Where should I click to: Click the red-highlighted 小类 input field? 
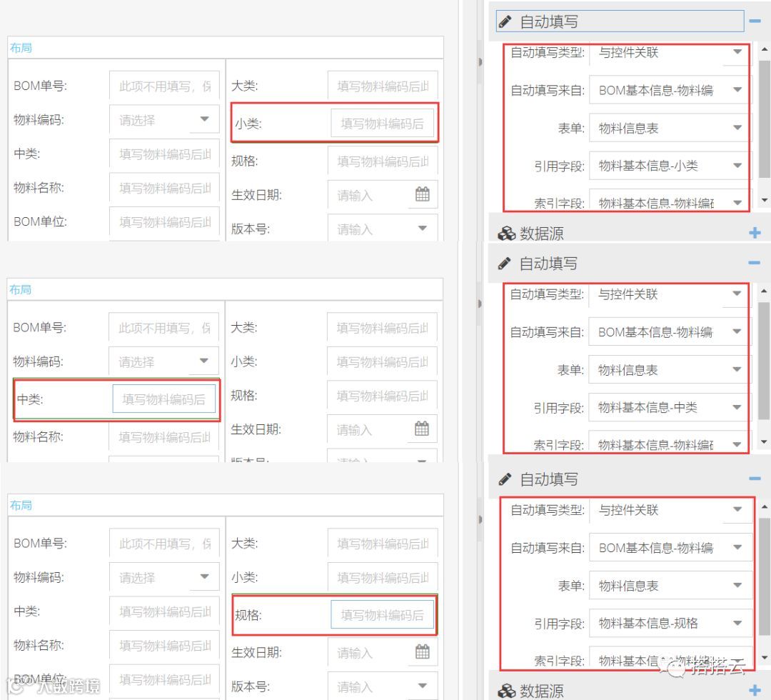tap(383, 123)
